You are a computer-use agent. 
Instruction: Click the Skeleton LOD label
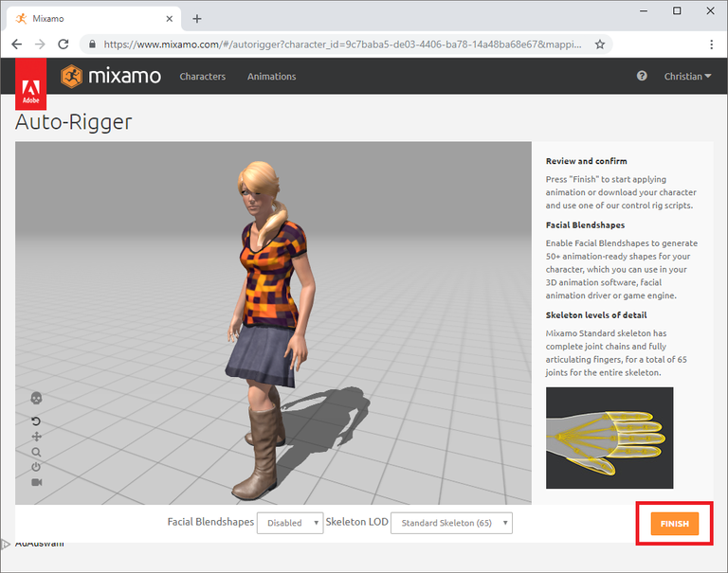click(356, 522)
